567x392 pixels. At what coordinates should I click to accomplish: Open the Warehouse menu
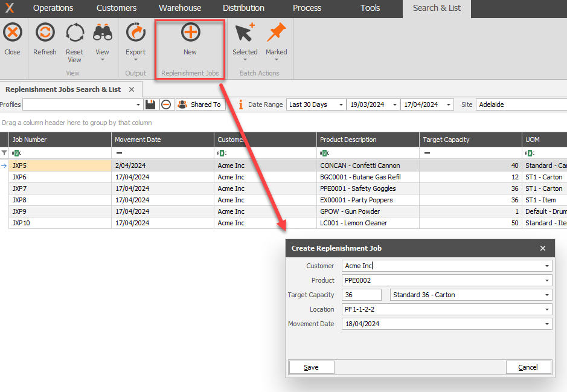tap(180, 8)
